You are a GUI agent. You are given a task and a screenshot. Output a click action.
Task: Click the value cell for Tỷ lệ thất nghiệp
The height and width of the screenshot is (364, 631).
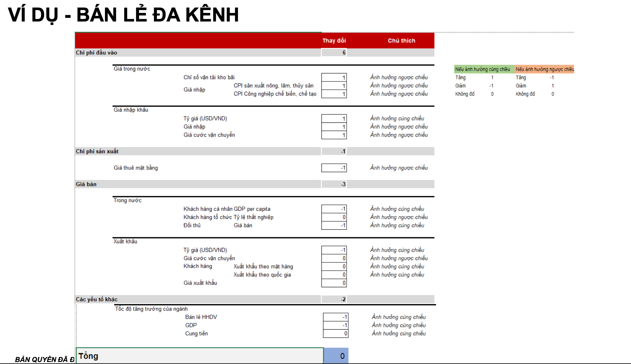pos(334,217)
